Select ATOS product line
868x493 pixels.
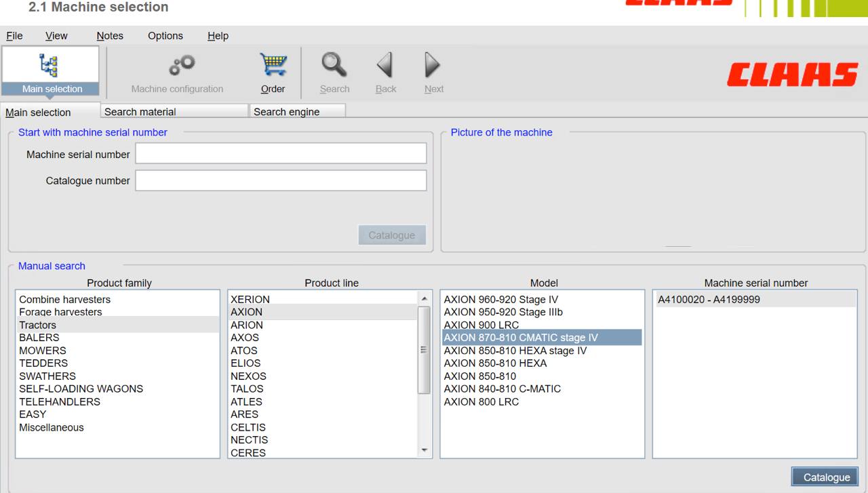coord(323,351)
